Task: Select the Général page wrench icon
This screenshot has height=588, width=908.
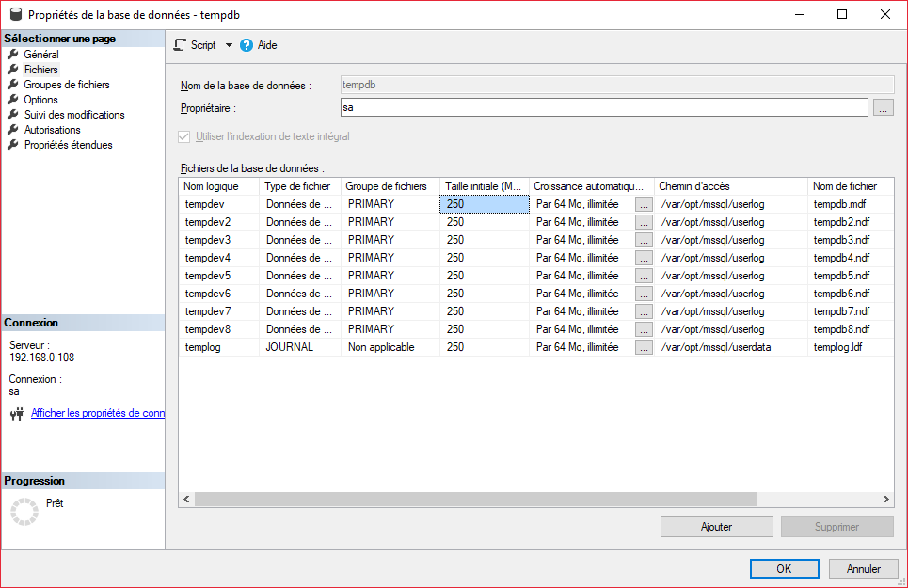Action: pos(13,55)
